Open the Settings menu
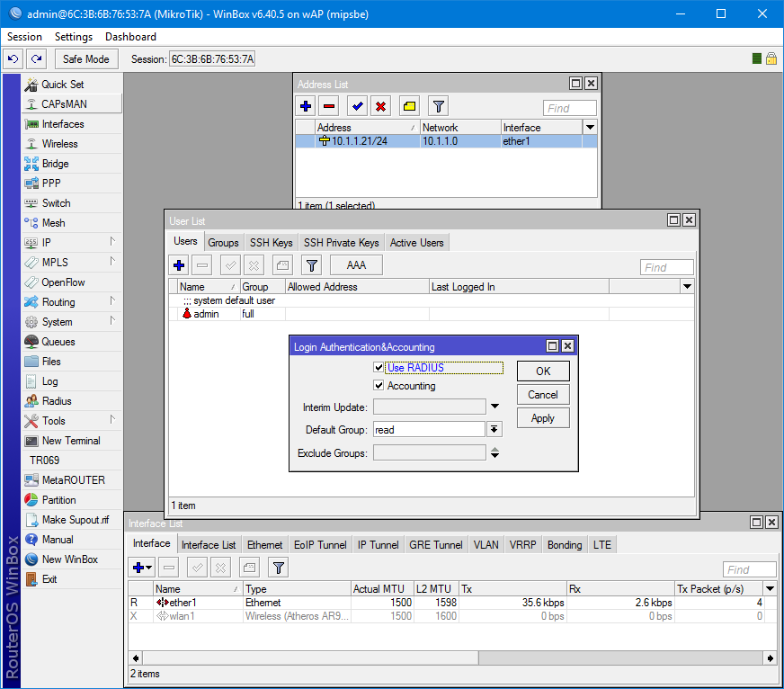784x689 pixels. tap(74, 37)
